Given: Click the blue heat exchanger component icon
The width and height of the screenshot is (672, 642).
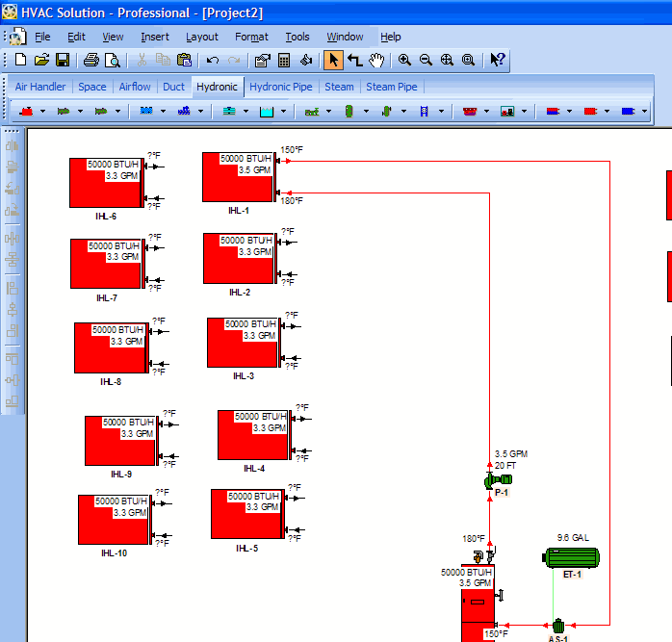Looking at the screenshot, I should pyautogui.click(x=146, y=112).
